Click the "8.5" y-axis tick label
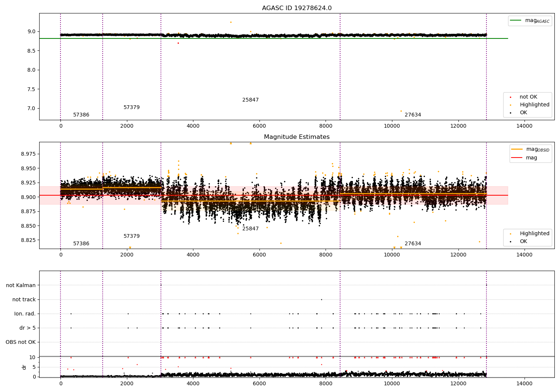 coord(31,51)
